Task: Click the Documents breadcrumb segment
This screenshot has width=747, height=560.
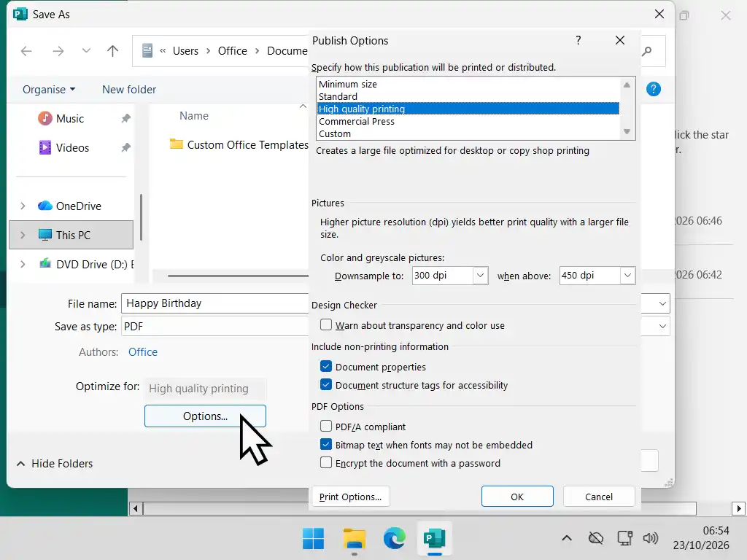Action: [287, 51]
